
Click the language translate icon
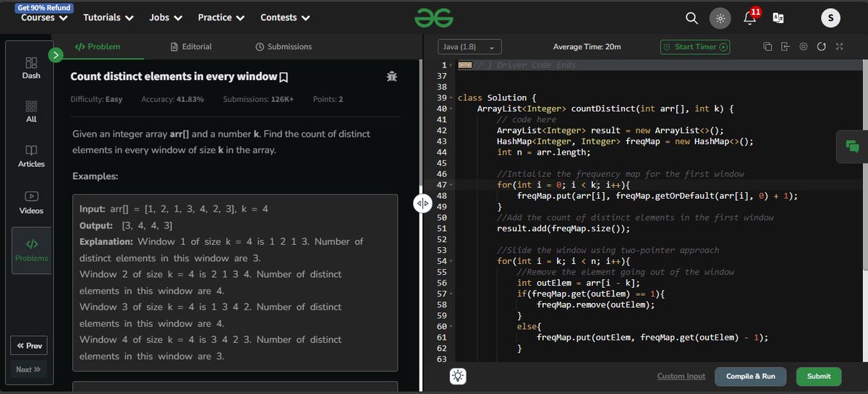778,18
